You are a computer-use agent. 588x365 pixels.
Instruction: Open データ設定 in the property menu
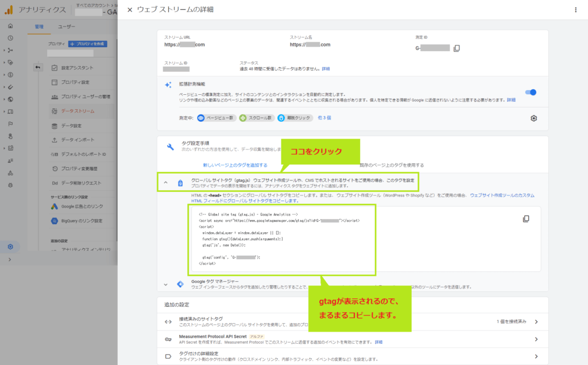pyautogui.click(x=71, y=126)
